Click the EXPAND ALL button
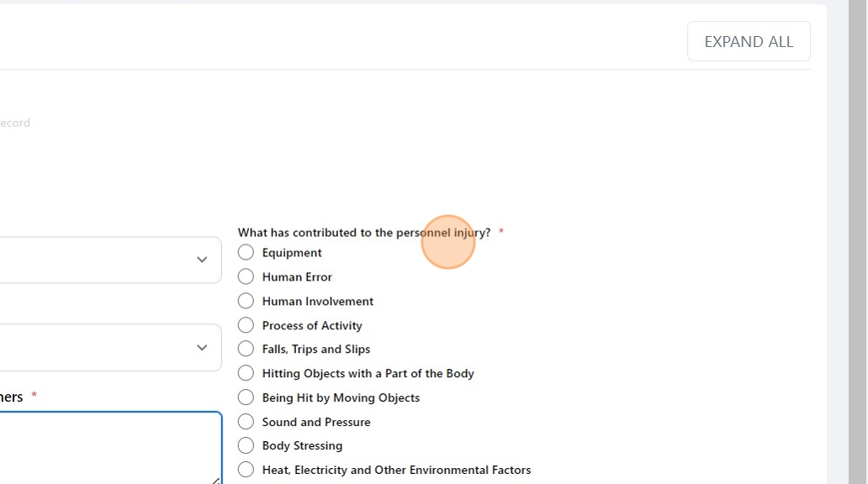The image size is (868, 484). click(x=748, y=41)
